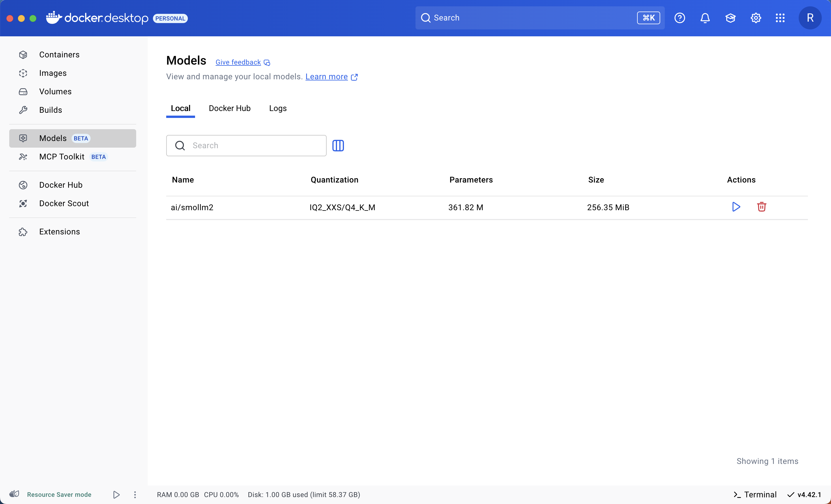Click the PERSONAL plan badge

tap(170, 18)
